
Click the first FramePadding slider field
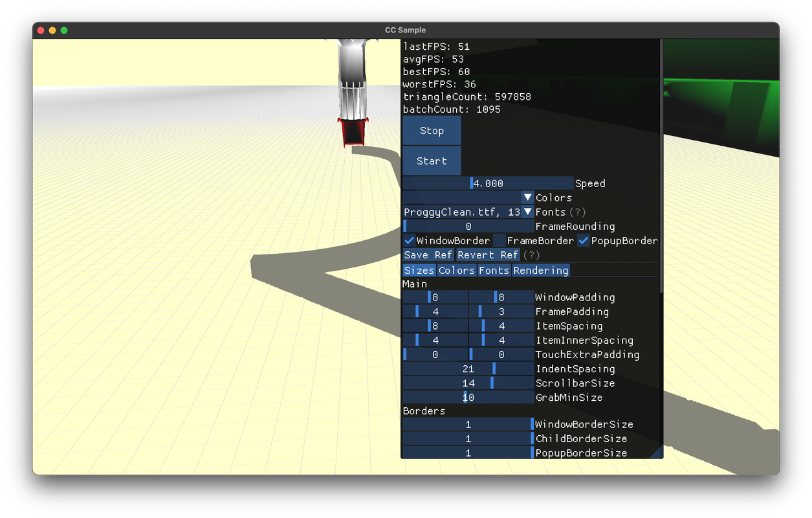pyautogui.click(x=435, y=311)
